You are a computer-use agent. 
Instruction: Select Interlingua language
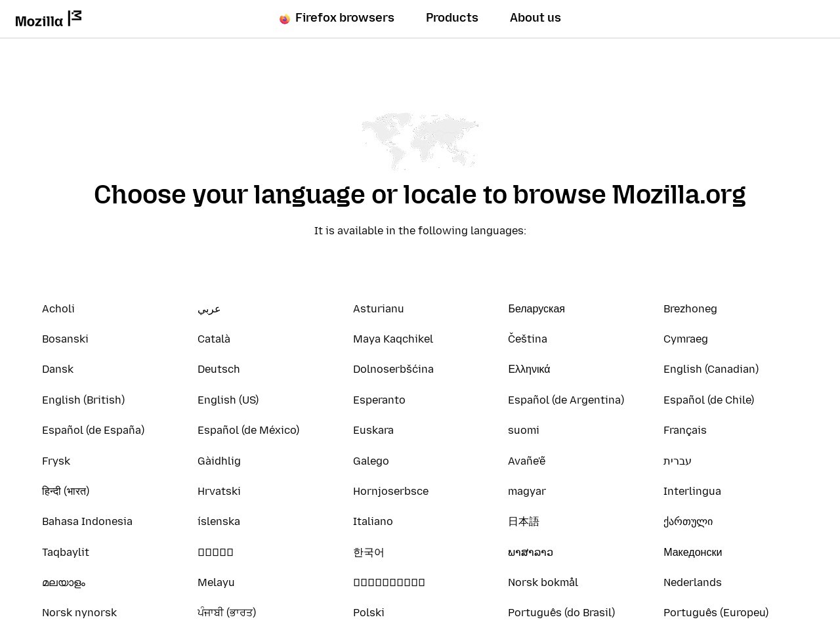coord(692,491)
